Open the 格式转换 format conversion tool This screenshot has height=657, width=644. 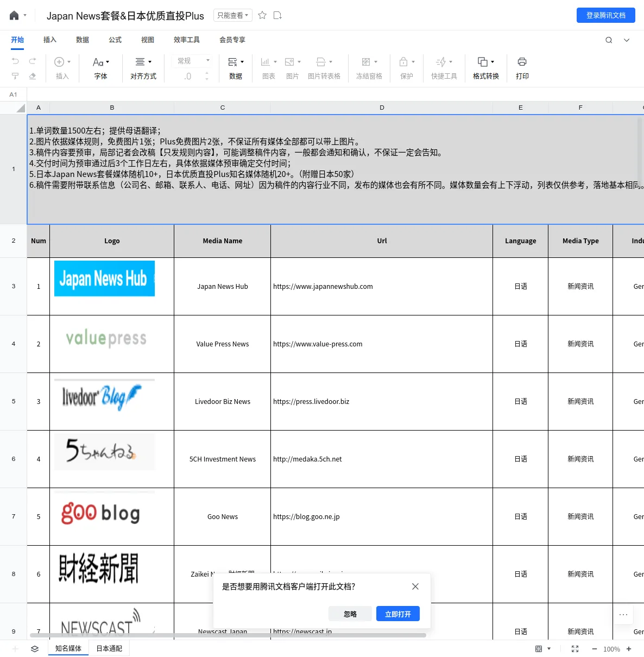(x=486, y=68)
